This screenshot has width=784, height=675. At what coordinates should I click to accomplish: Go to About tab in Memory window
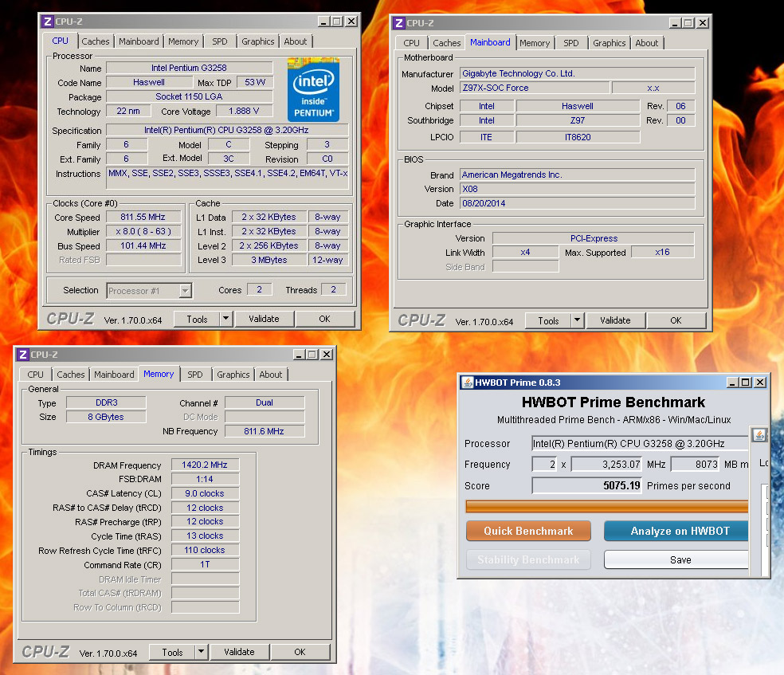pos(271,375)
